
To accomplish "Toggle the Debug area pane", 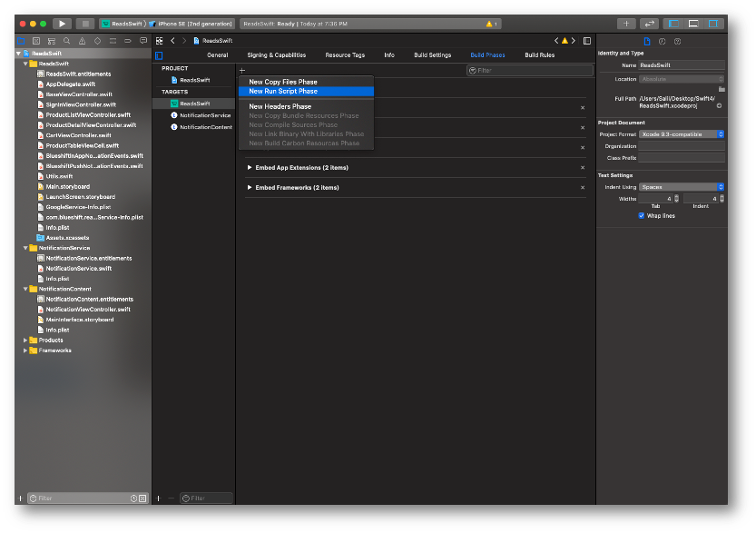I will (x=693, y=24).
